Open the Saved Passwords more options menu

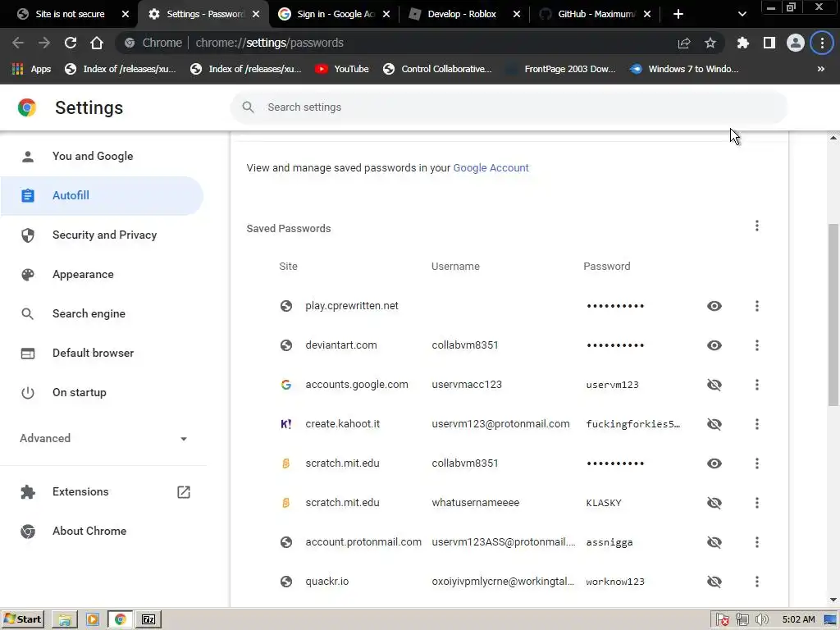757,226
